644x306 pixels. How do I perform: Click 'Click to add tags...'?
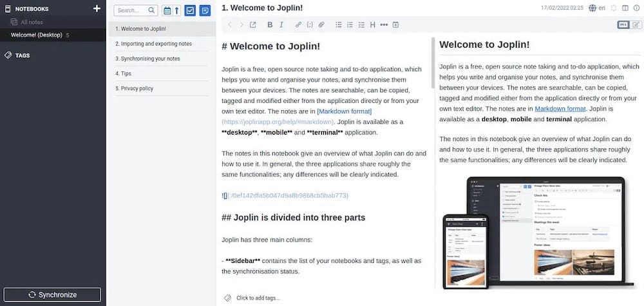click(x=258, y=298)
